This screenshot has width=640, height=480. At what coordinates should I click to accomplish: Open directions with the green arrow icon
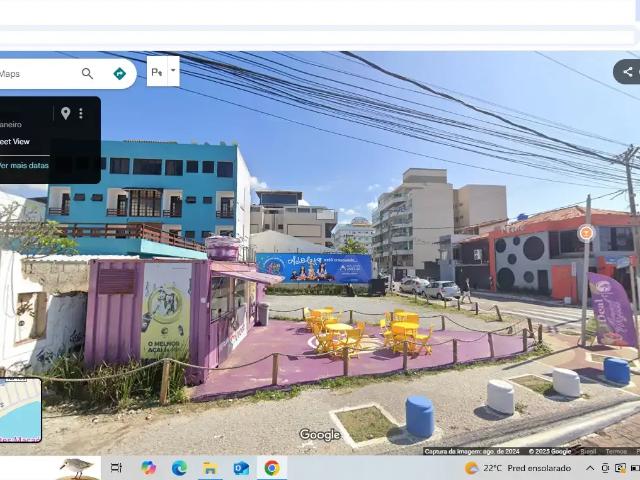[x=119, y=73]
